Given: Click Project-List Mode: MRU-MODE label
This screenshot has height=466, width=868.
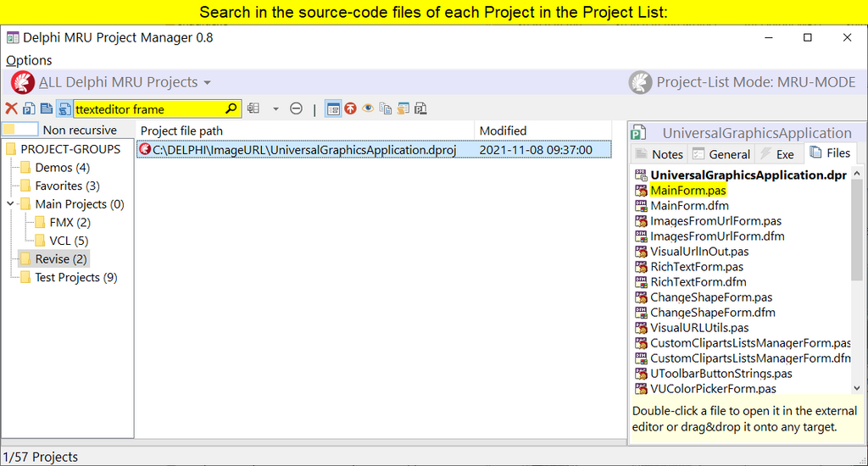Looking at the screenshot, I should tap(755, 82).
